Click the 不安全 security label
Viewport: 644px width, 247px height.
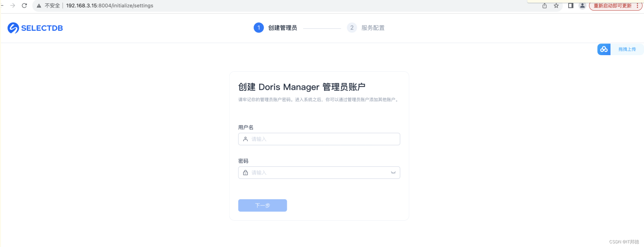coord(52,6)
